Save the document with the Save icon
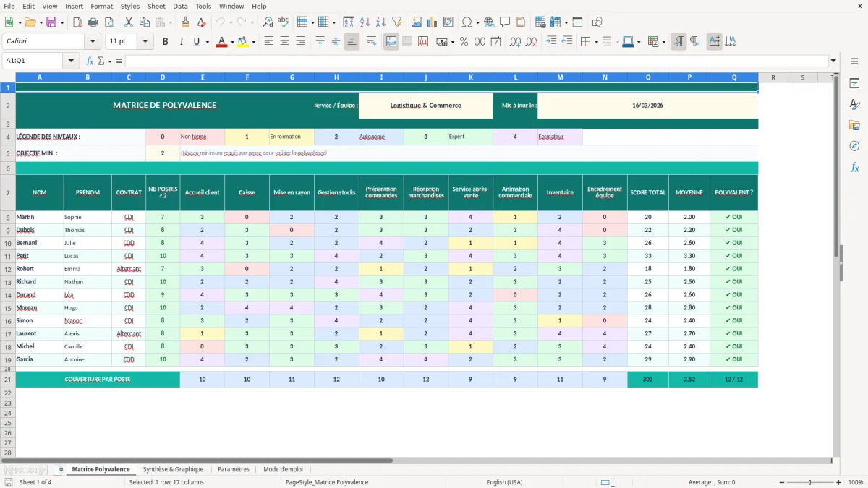868x488 pixels. tap(51, 22)
